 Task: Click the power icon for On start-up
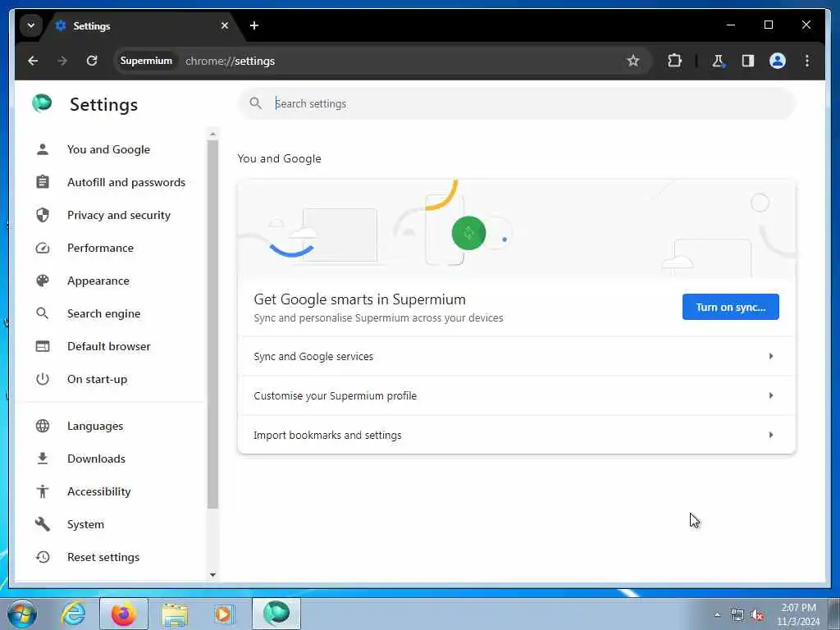[43, 379]
